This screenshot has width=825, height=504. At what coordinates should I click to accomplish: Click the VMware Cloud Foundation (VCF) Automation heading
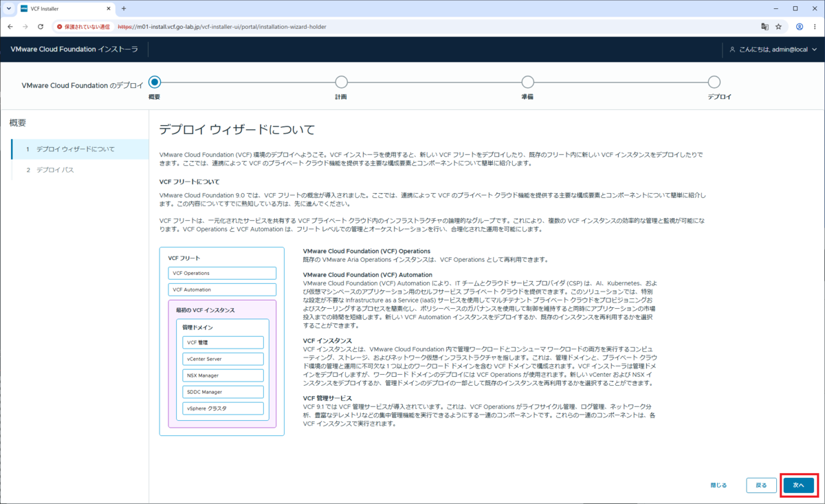pyautogui.click(x=367, y=274)
